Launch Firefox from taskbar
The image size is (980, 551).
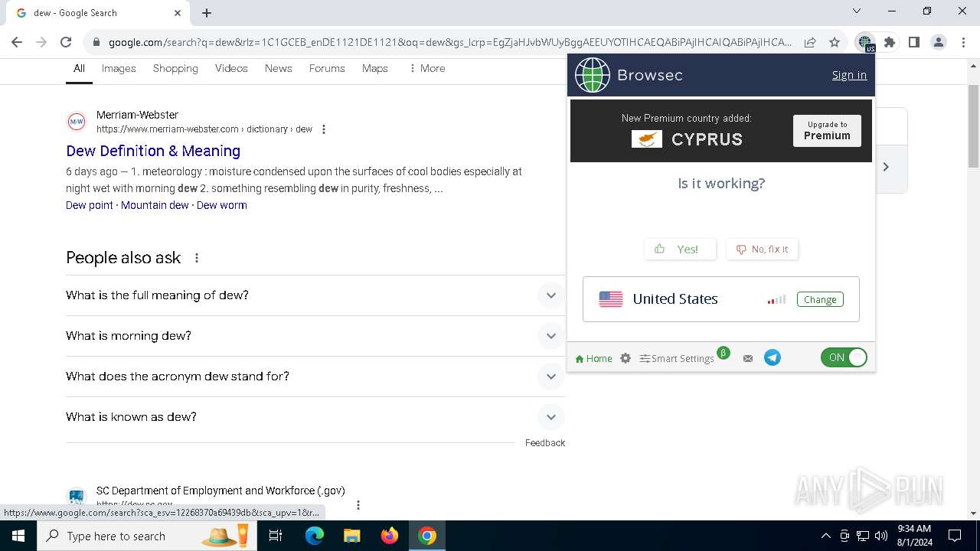point(390,536)
